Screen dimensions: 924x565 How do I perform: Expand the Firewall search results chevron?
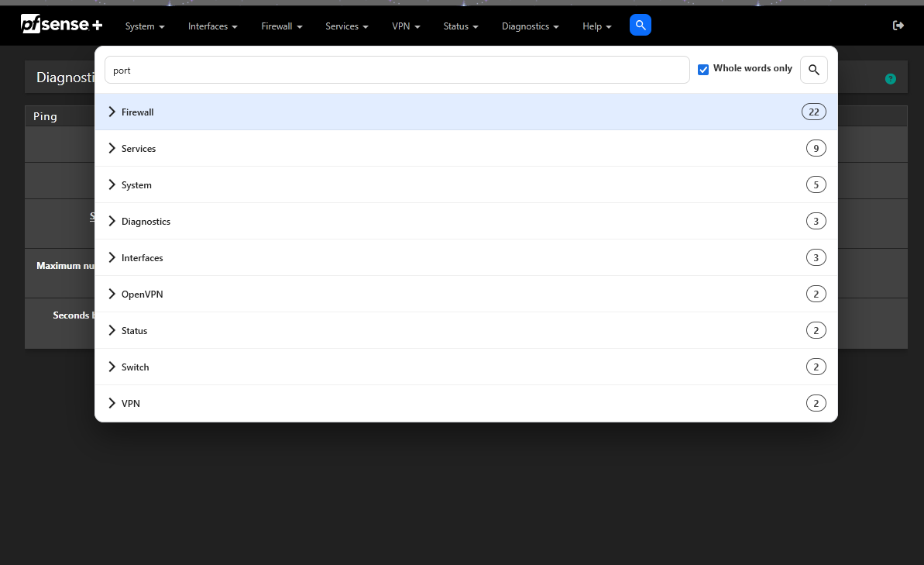pos(112,112)
